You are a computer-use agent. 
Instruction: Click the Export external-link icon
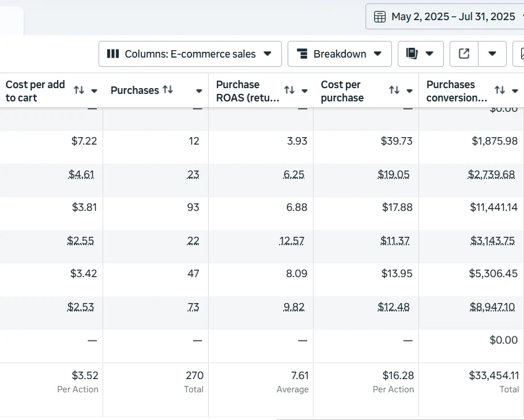[464, 54]
